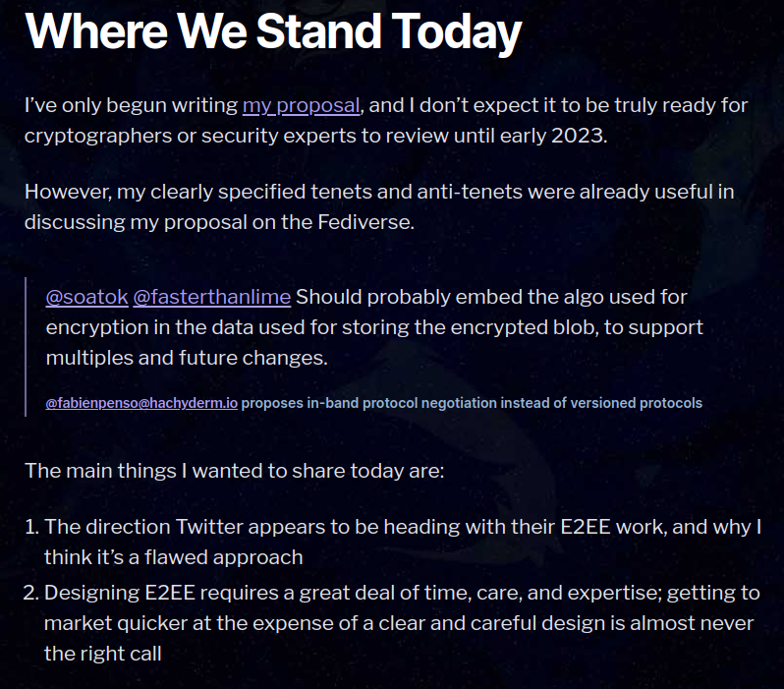Select the first list item about Twitter
Image resolution: width=784 pixels, height=689 pixels.
pyautogui.click(x=403, y=542)
